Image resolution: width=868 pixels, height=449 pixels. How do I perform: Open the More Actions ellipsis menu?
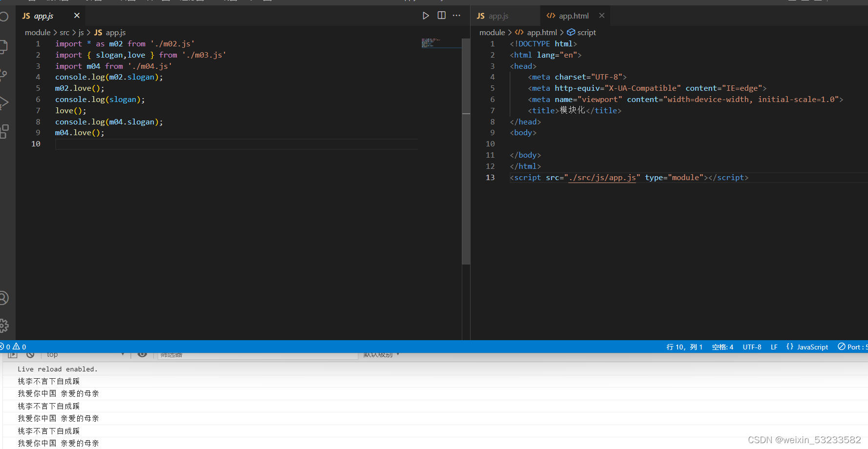coord(456,15)
